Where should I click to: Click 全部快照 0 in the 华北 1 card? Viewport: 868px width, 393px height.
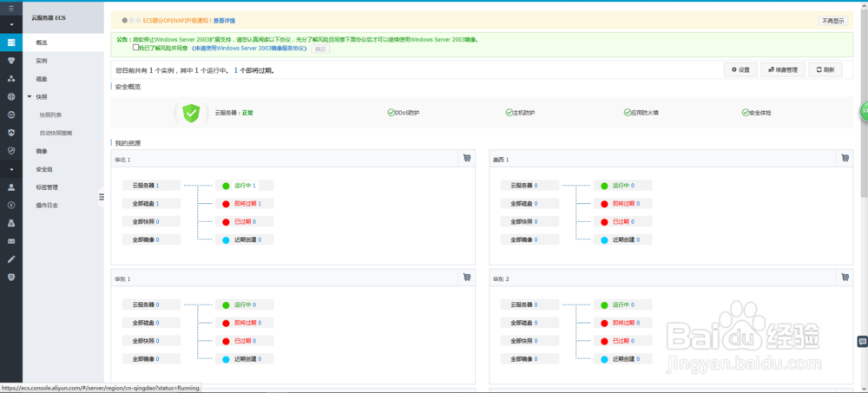(x=151, y=221)
